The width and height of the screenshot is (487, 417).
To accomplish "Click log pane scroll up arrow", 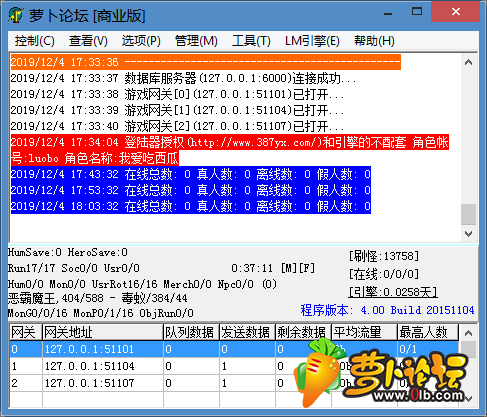I will 468,62.
